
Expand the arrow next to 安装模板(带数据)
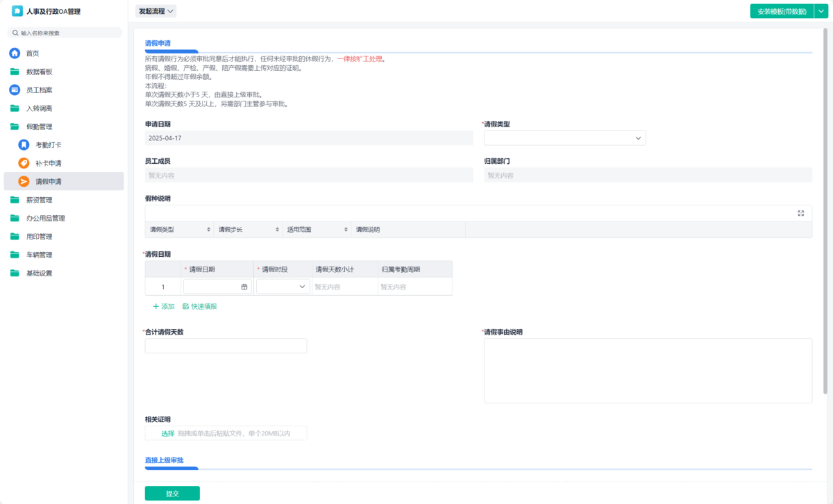821,11
